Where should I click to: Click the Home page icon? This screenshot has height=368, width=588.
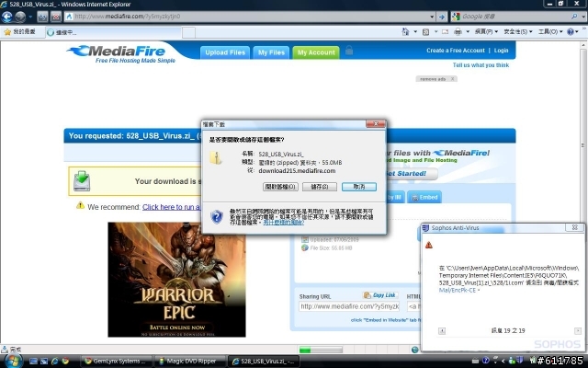[405, 32]
